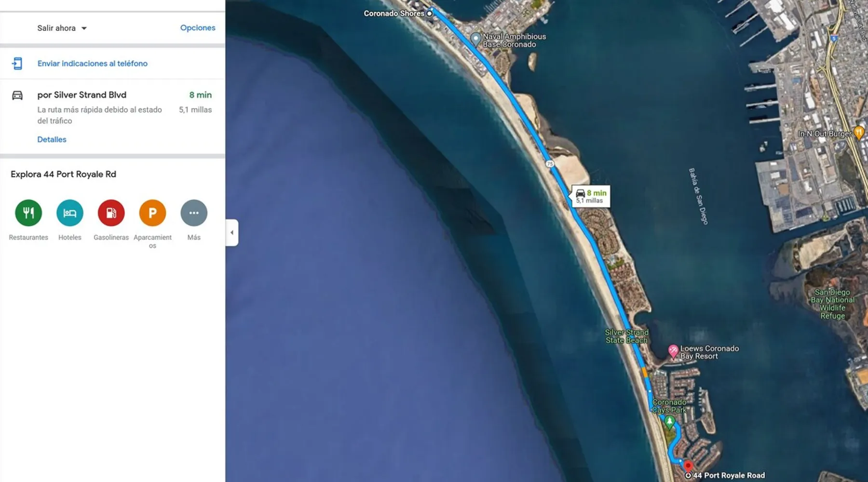Click the Coronado Cays Park green marker
The height and width of the screenshot is (482, 868).
click(x=669, y=422)
